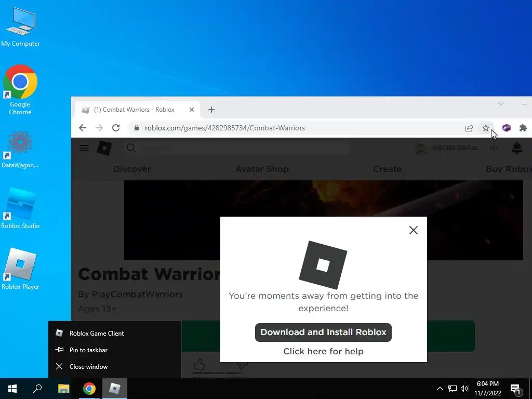Open Buy Robux in Roblox navigation
Image resolution: width=532 pixels, height=399 pixels.
(x=509, y=169)
